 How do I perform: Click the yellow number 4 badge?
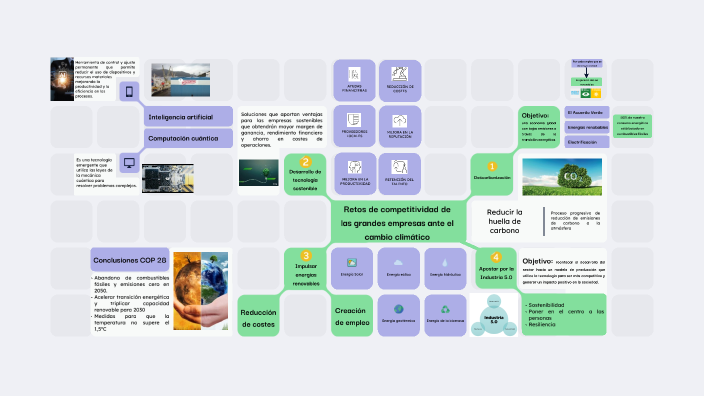[x=496, y=257]
